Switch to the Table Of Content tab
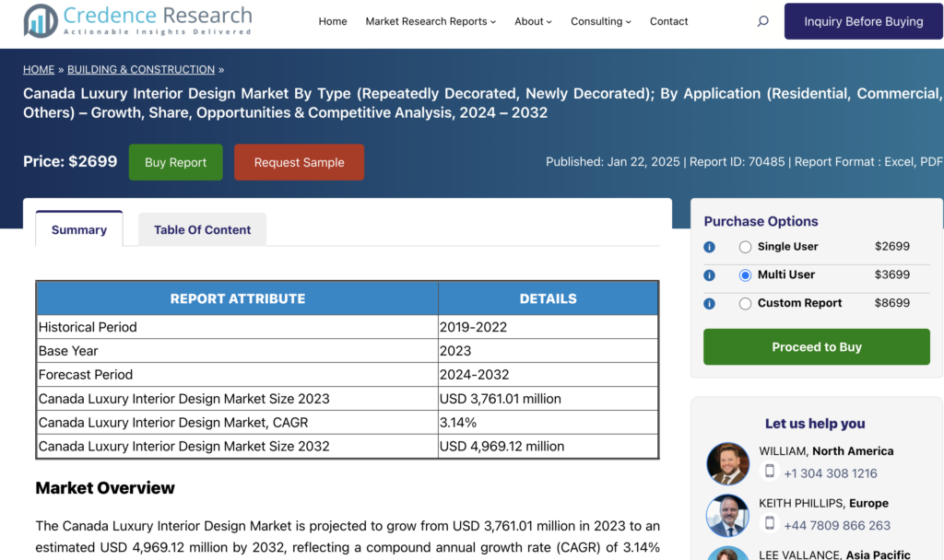944x560 pixels. [x=202, y=229]
